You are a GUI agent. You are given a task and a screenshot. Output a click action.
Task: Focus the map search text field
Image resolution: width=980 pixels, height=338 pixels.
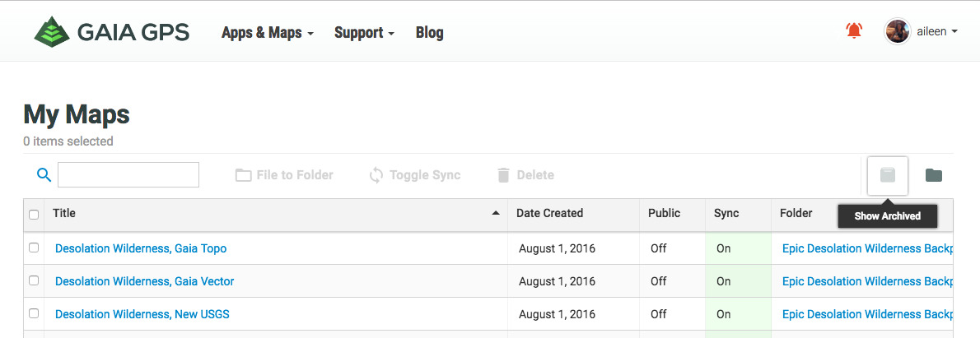[x=128, y=174]
